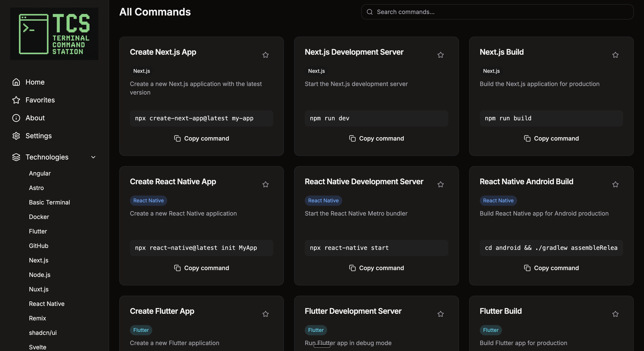Click copy icon on React Native Development Server card
Image resolution: width=644 pixels, height=351 pixels.
tap(352, 268)
